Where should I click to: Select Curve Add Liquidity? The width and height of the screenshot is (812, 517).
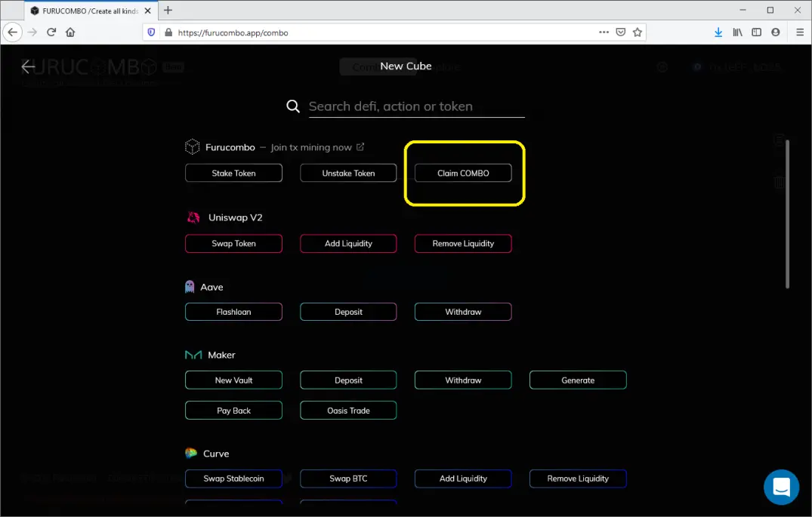[463, 479]
